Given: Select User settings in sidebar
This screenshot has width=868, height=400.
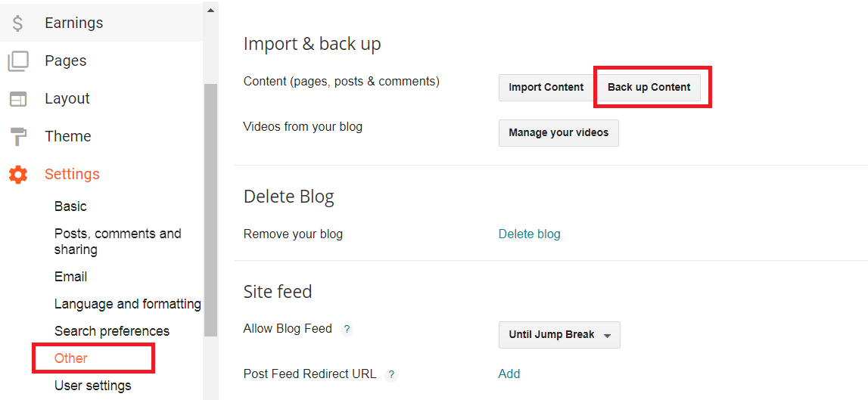Looking at the screenshot, I should click(92, 386).
